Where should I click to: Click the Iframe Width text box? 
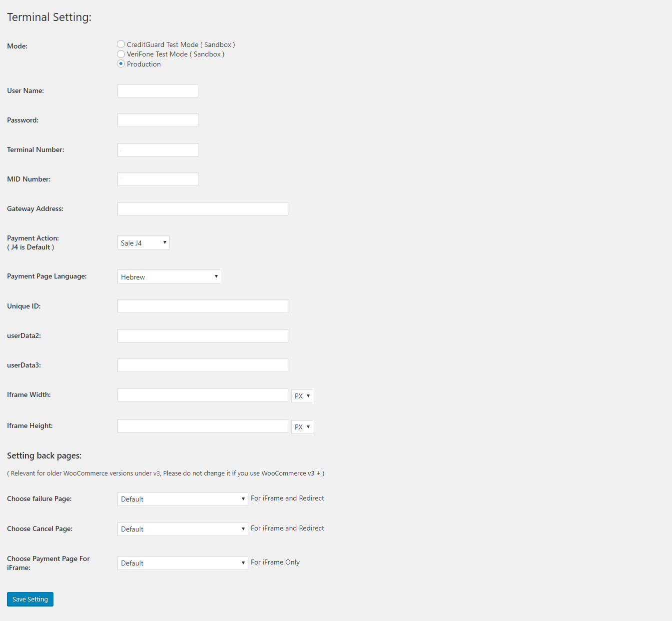click(x=203, y=395)
